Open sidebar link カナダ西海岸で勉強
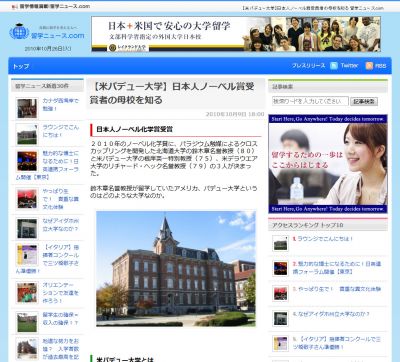Screen dimensions: 400x362 [x=61, y=104]
